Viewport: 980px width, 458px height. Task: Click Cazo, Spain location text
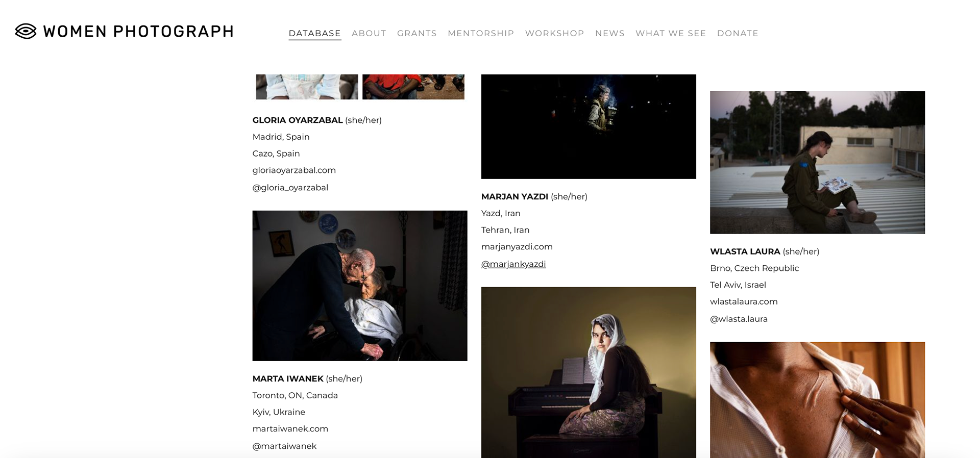pos(276,154)
